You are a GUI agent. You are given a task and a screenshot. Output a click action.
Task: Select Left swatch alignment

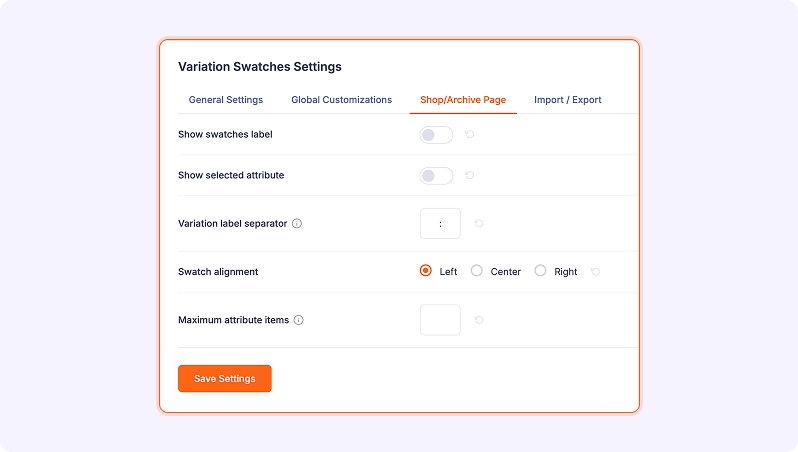[x=425, y=271]
